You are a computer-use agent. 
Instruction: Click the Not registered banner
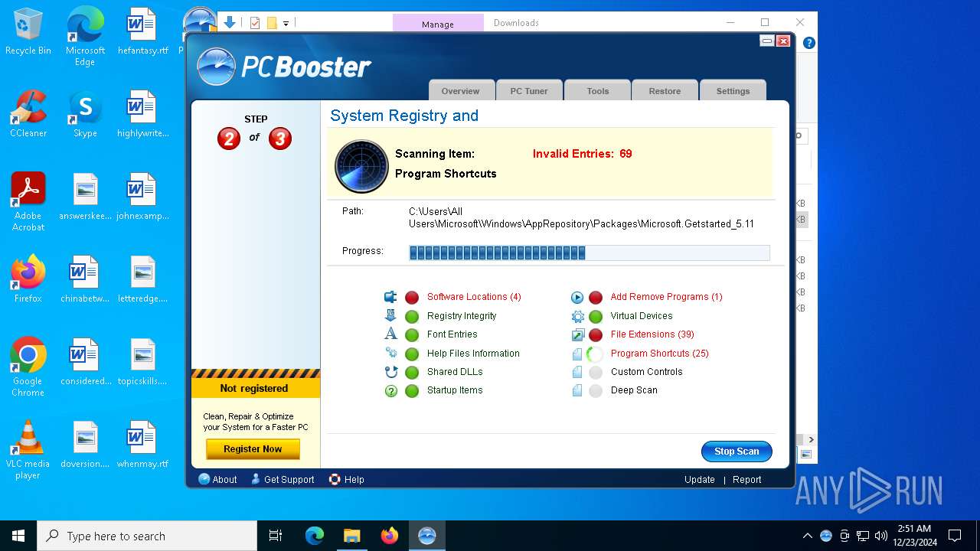click(254, 388)
